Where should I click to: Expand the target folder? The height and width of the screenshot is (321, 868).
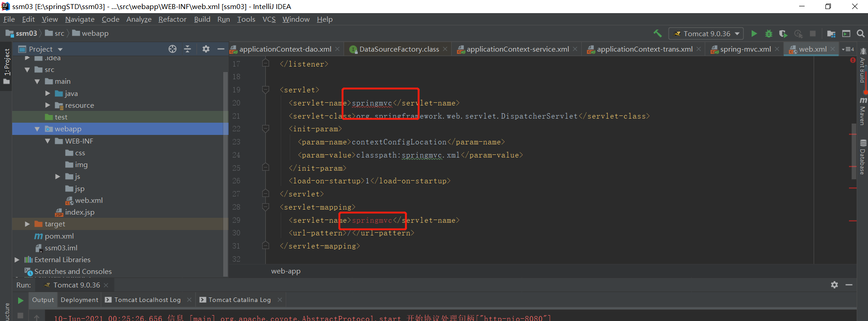click(27, 224)
